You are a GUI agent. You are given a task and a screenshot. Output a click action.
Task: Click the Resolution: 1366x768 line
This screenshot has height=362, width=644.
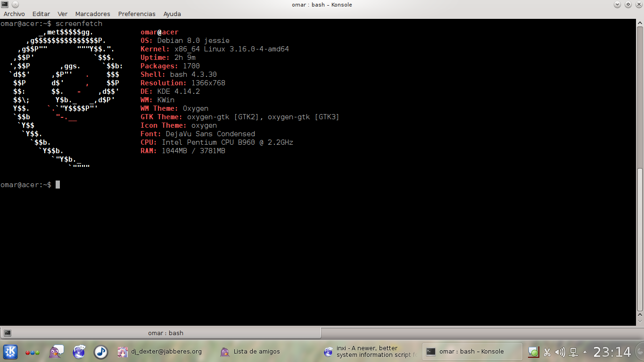point(183,83)
